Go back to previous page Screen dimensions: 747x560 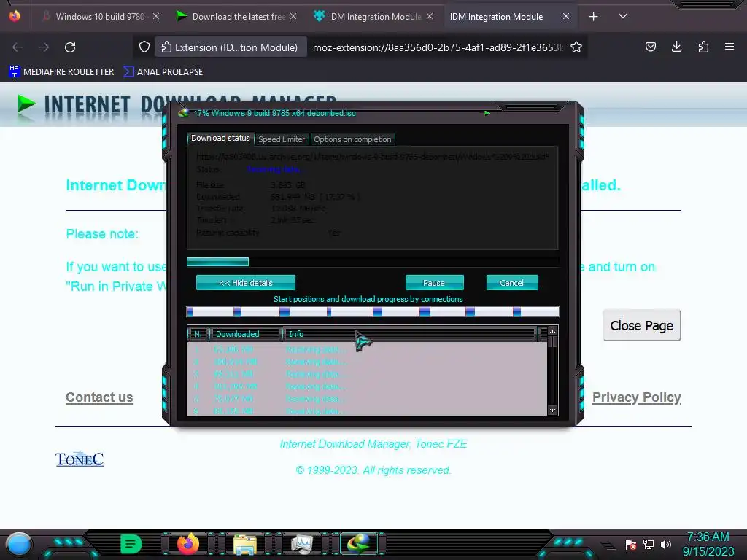pyautogui.click(x=18, y=47)
